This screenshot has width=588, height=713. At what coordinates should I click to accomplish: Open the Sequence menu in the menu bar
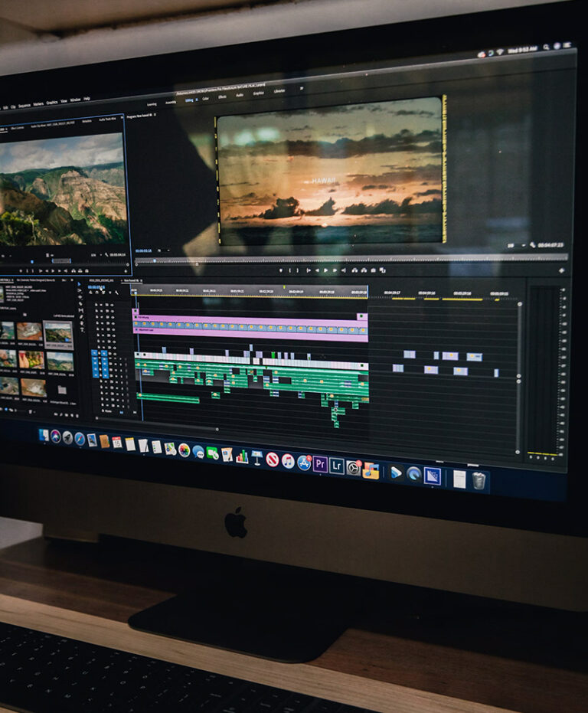pyautogui.click(x=24, y=106)
